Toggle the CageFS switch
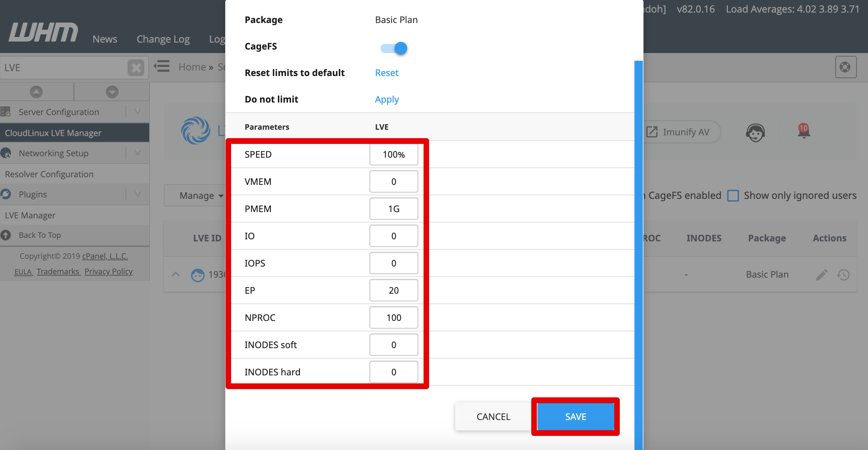The width and height of the screenshot is (868, 450). click(394, 48)
